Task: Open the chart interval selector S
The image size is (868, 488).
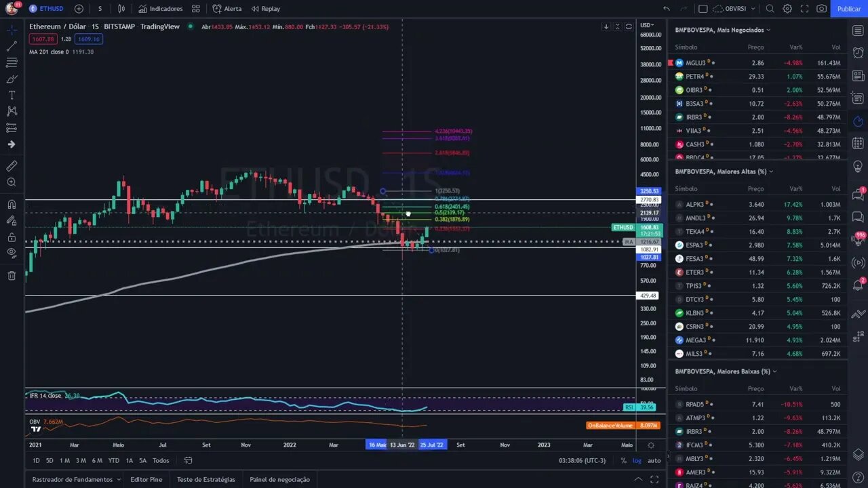Action: [100, 9]
